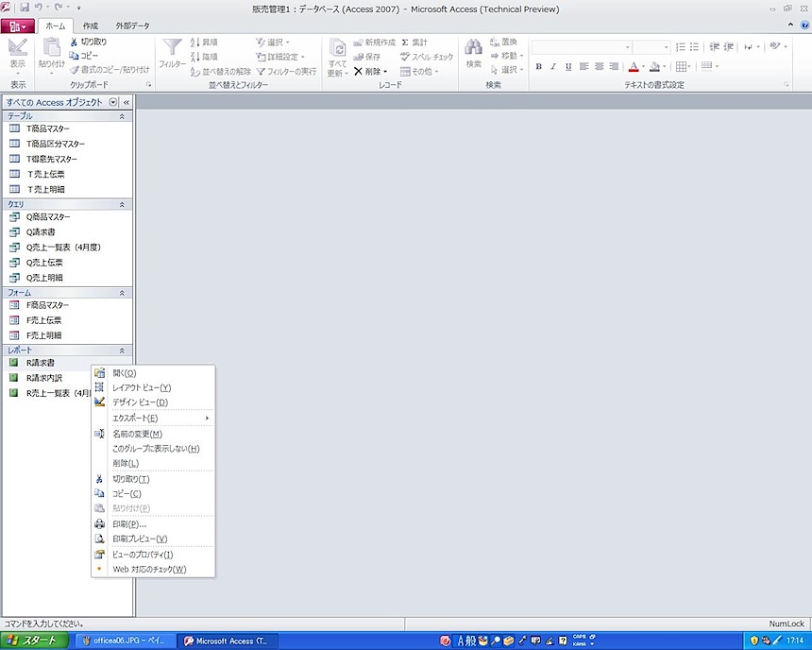812x650 pixels.
Task: Sort ascending with 昇順
Action: point(204,42)
